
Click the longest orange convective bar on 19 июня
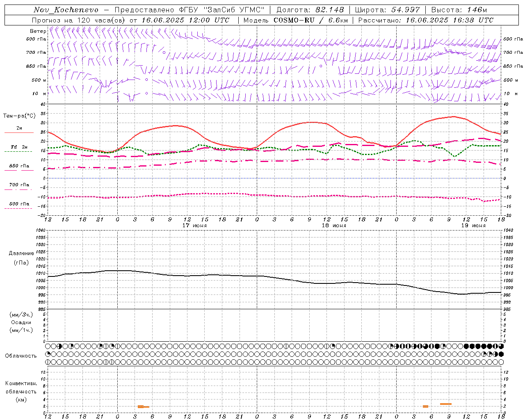(446, 404)
